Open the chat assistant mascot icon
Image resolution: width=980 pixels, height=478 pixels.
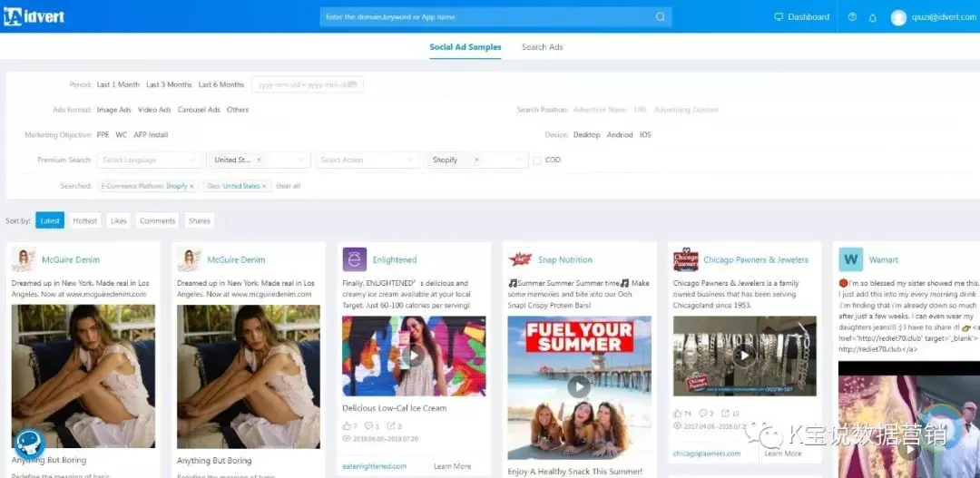29,444
